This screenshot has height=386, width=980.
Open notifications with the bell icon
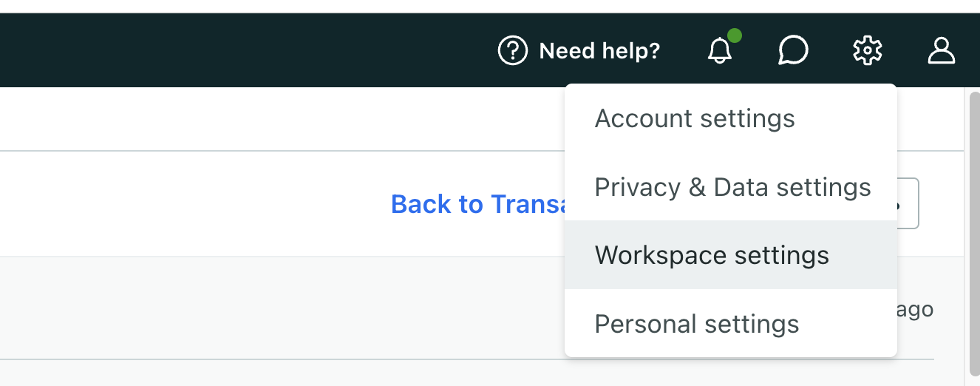[719, 52]
